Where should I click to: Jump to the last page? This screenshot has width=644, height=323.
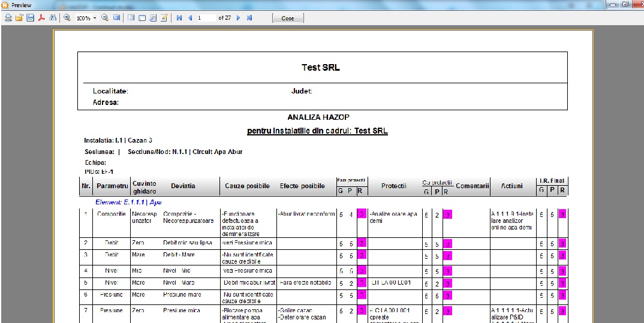(249, 18)
